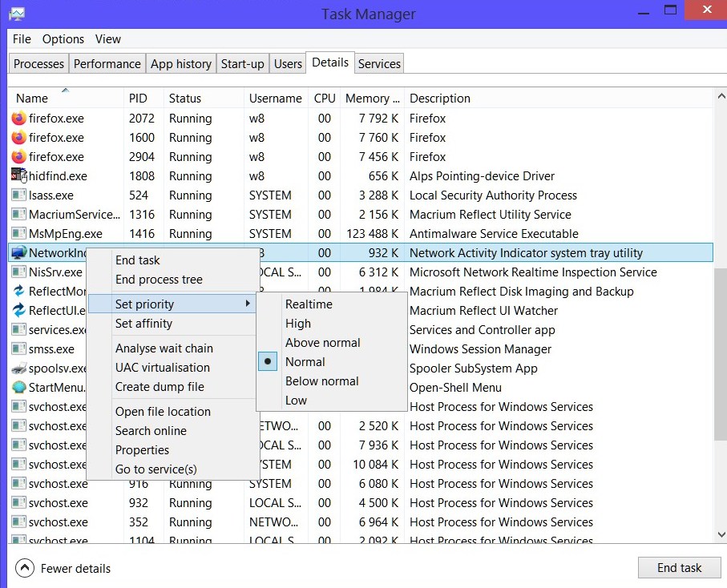Screen dimensions: 727x588
Task: Click the lsass.exe process icon
Action: click(18, 195)
